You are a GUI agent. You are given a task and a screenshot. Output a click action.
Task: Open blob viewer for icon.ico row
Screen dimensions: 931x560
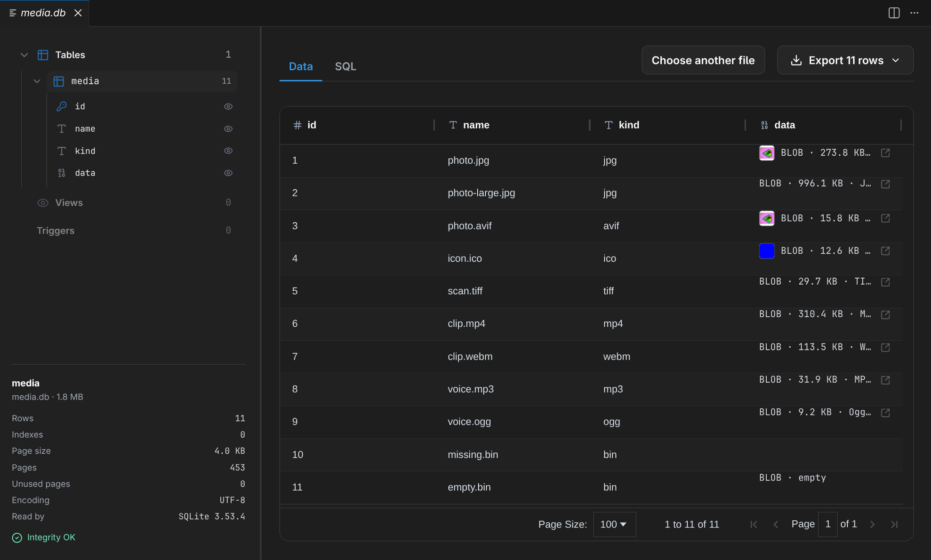[x=885, y=251]
